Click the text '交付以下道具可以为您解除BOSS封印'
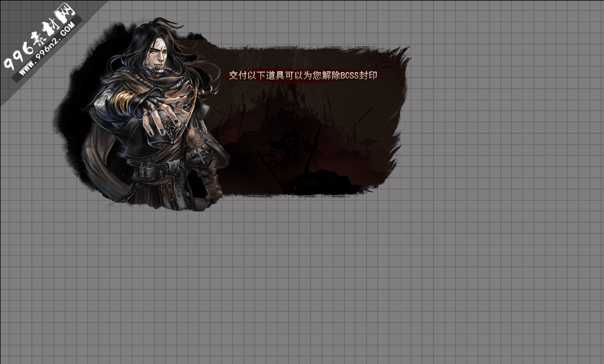 pos(303,75)
